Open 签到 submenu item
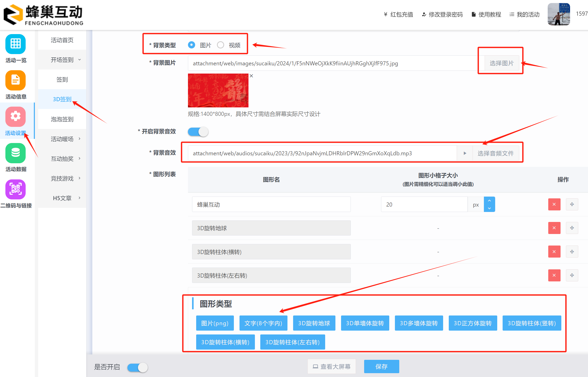The image size is (588, 377). click(x=62, y=79)
